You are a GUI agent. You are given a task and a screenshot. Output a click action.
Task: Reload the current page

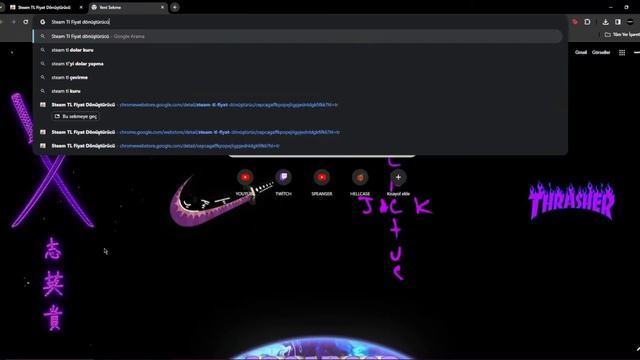(x=26, y=22)
